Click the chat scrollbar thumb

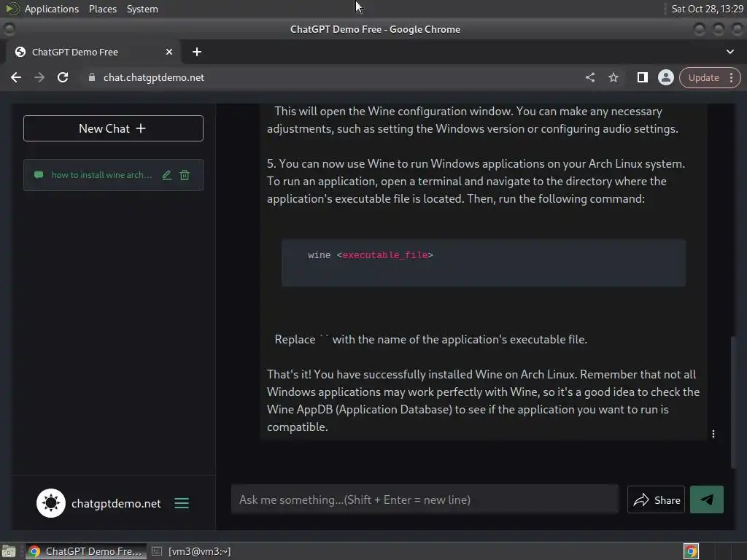(x=733, y=402)
